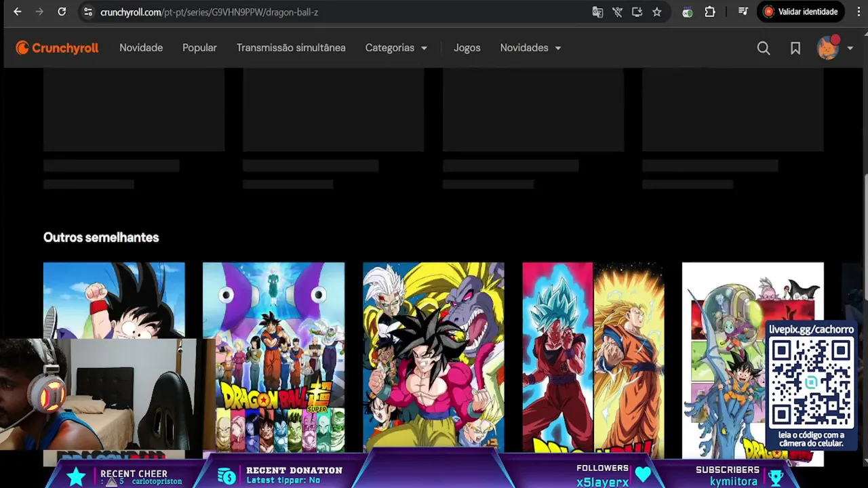Bookmark this page with the star icon
Viewport: 868px width, 488px height.
(x=656, y=12)
